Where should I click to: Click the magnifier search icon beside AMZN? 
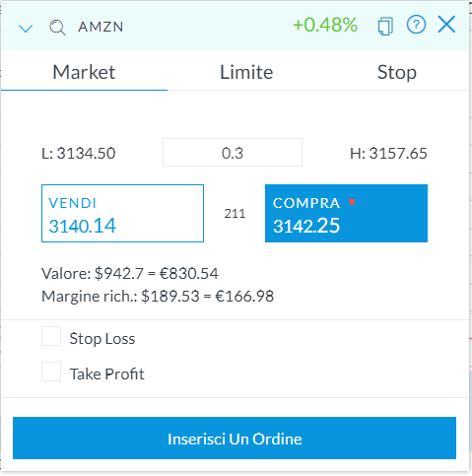[x=57, y=28]
